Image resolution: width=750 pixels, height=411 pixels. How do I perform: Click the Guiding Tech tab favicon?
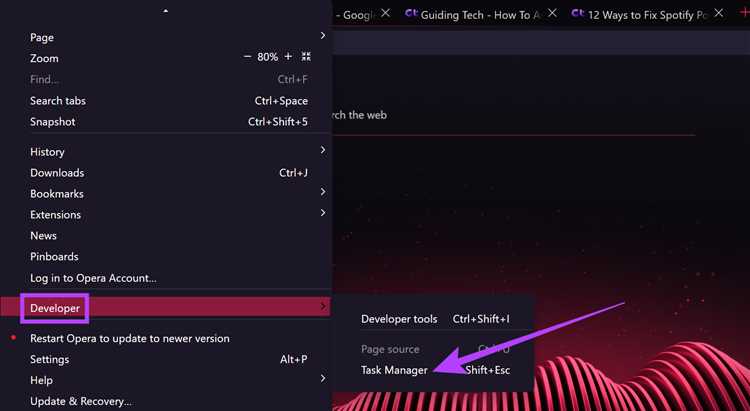click(411, 14)
